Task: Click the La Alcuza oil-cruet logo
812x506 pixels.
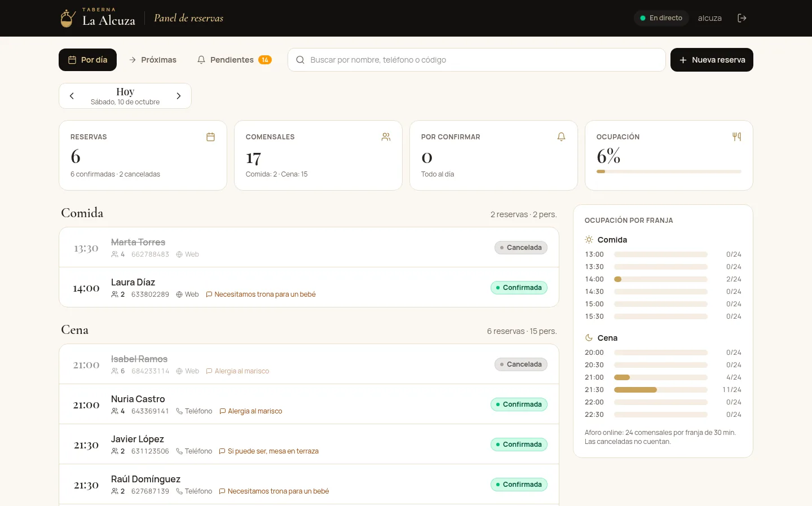Action: tap(68, 18)
